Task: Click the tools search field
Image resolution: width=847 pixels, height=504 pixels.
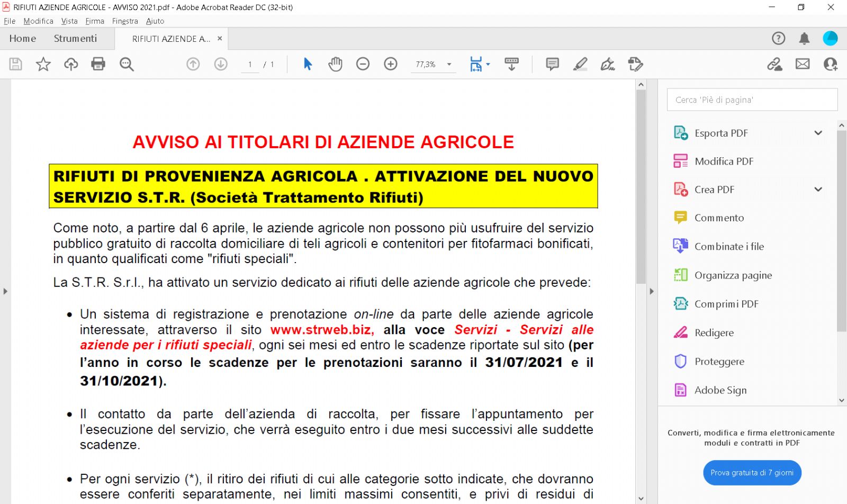Action: click(752, 100)
